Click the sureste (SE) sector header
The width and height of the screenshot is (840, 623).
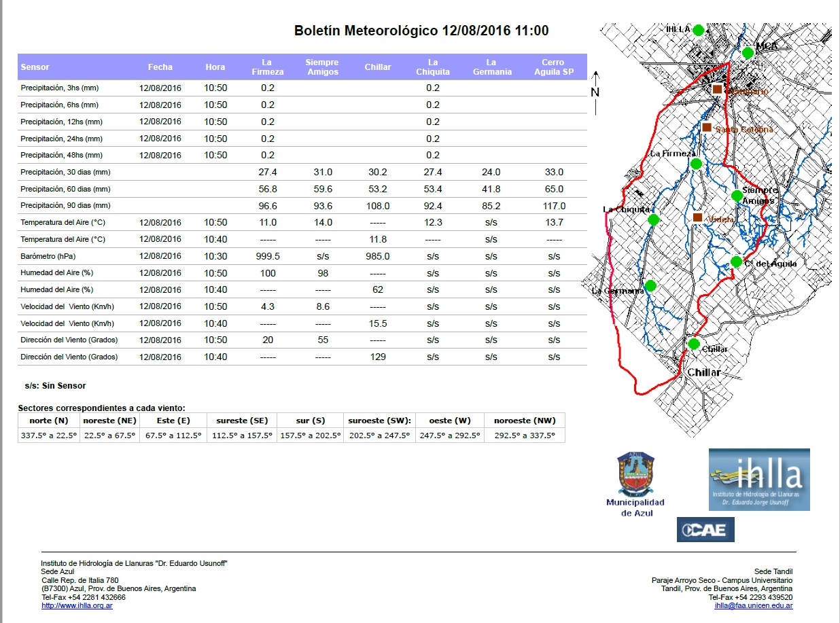pyautogui.click(x=241, y=421)
